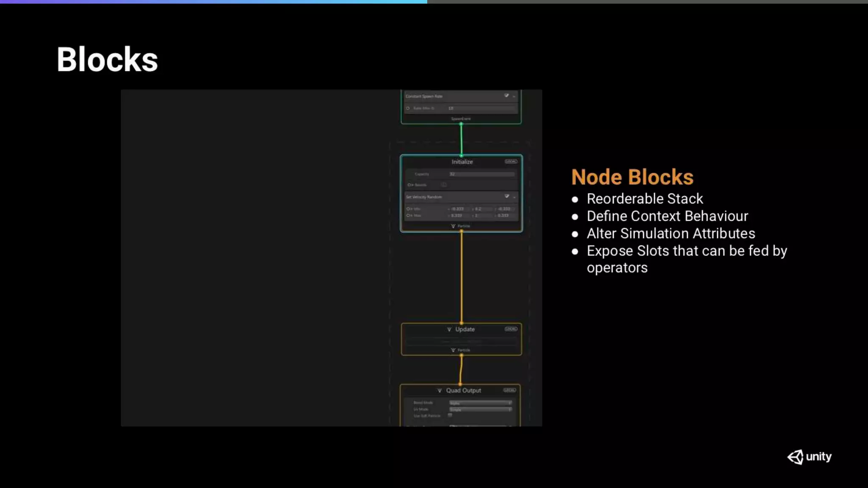Click the particle icon beside Update title

click(449, 330)
